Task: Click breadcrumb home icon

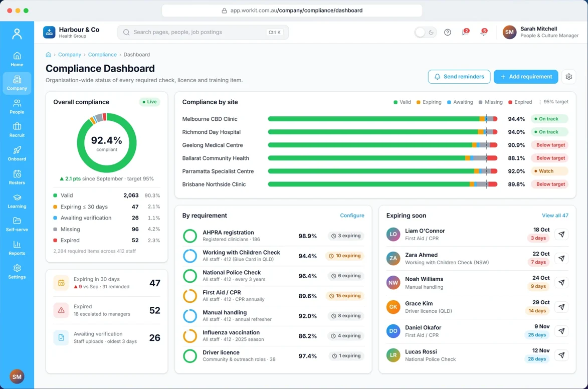Action: point(49,55)
